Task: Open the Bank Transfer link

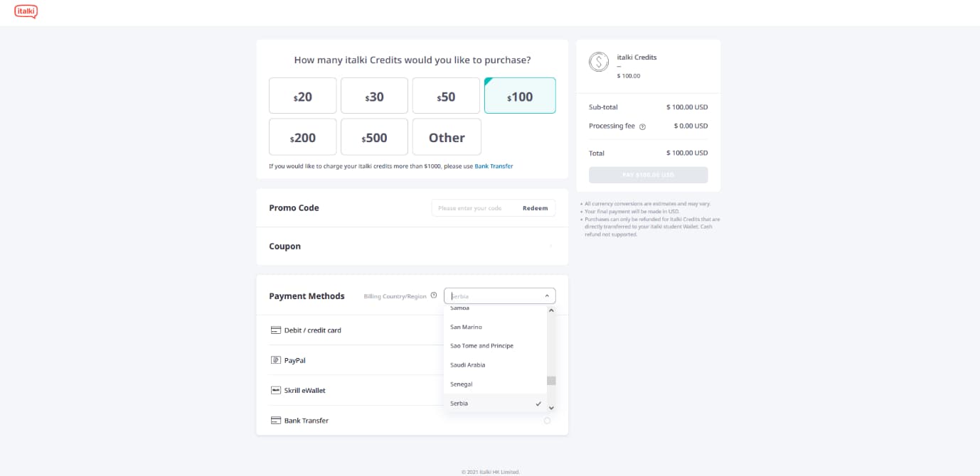Action: (x=494, y=166)
